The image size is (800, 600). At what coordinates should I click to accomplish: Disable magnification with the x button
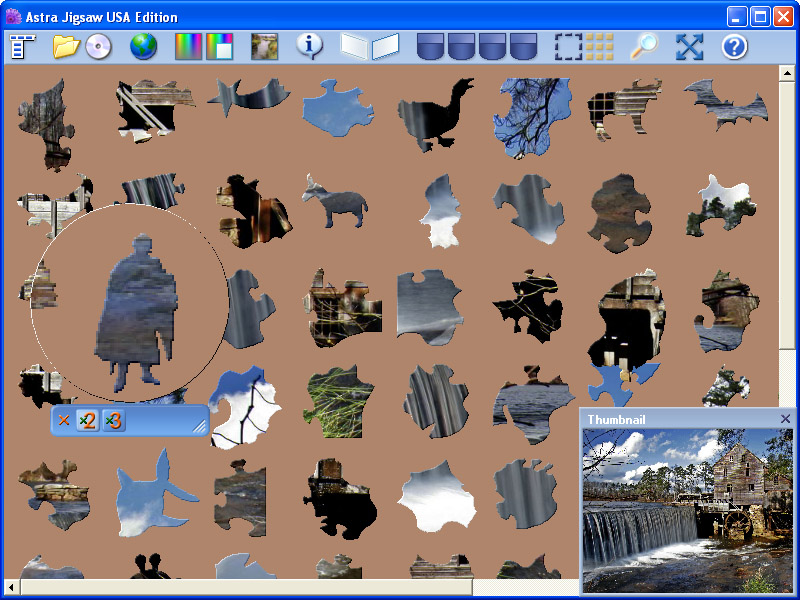click(63, 421)
